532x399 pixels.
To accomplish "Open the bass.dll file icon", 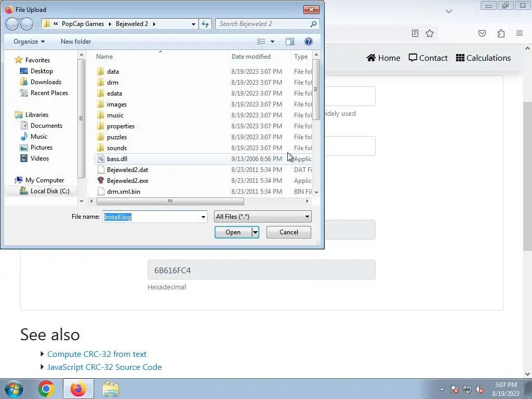I will [101, 159].
